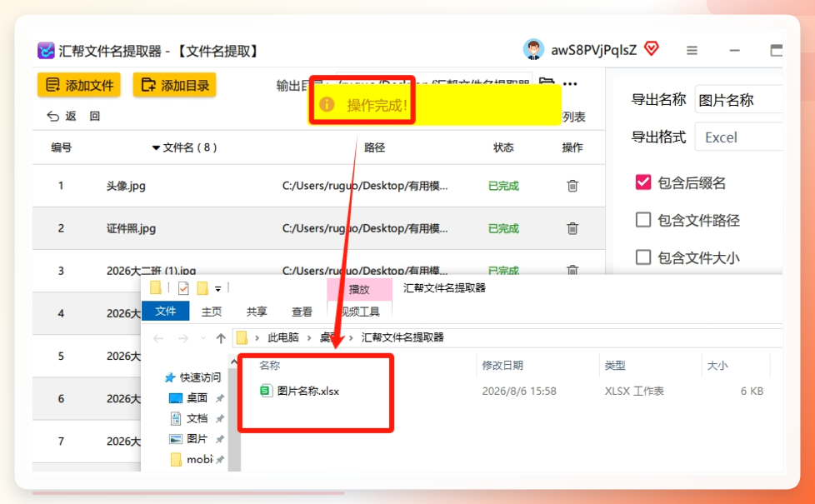Click the Explorer forward arrow
Screen dimensions: 815x504
(183, 338)
